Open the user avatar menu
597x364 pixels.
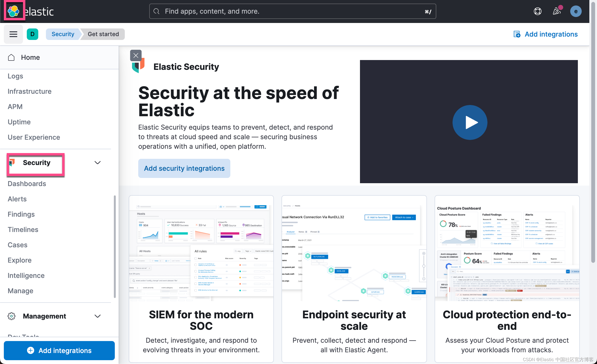pyautogui.click(x=576, y=11)
